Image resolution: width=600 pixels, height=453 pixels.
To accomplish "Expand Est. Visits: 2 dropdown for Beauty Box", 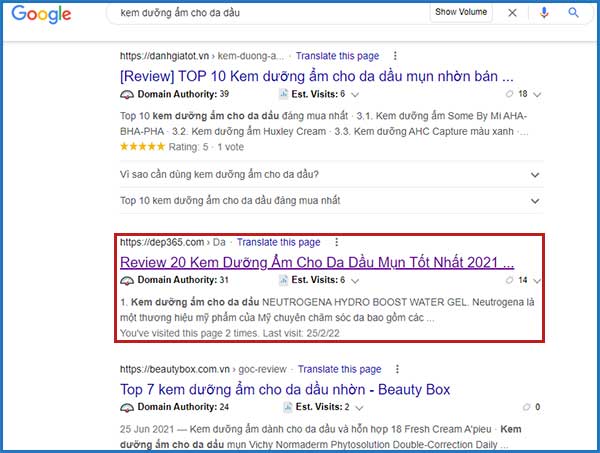I will pyautogui.click(x=359, y=408).
